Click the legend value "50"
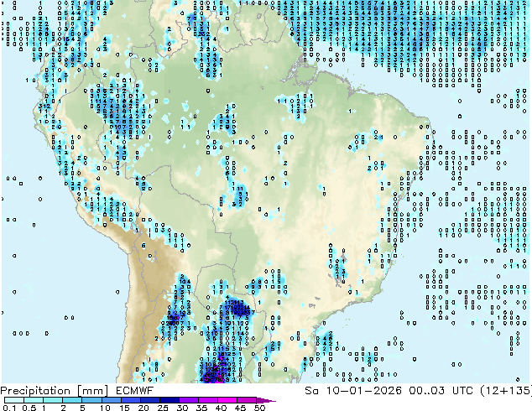532x411 pixels. tap(259, 408)
